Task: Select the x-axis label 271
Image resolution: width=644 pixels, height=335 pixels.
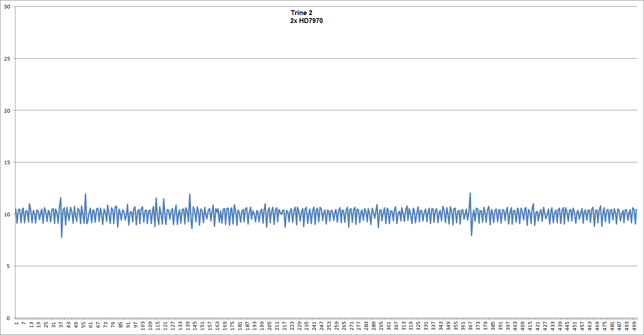Action: [x=352, y=326]
